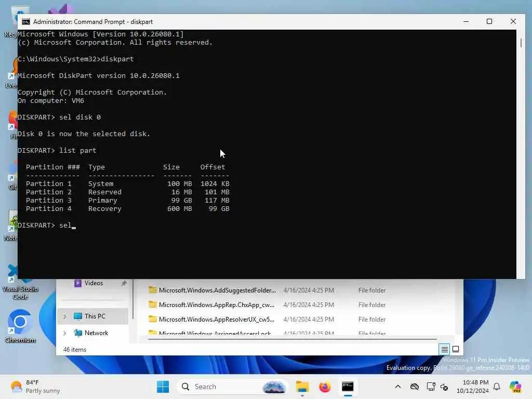Open Videos in Explorer quick access
Screen dimensions: 532x399
94,283
